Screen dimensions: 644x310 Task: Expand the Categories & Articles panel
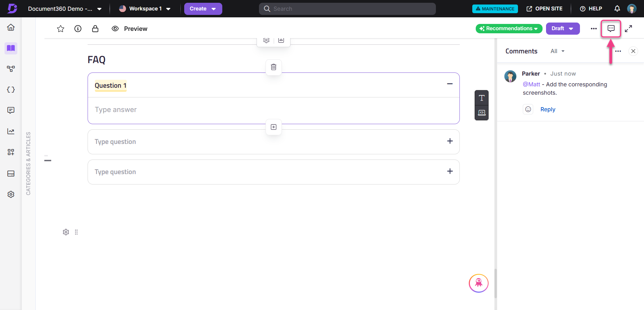click(x=28, y=163)
